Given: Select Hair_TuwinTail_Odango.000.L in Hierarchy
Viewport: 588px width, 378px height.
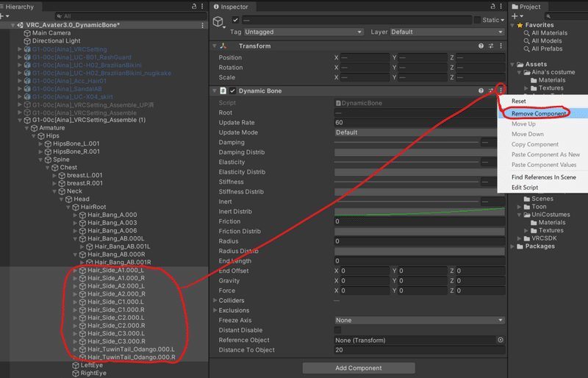Looking at the screenshot, I should [131, 349].
